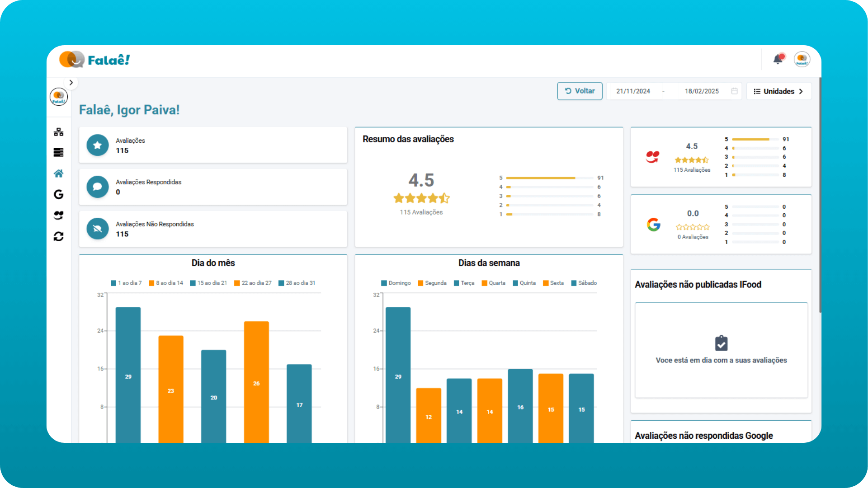This screenshot has height=488, width=868.
Task: Expand the sidebar with chevron arrow
Action: 71,83
